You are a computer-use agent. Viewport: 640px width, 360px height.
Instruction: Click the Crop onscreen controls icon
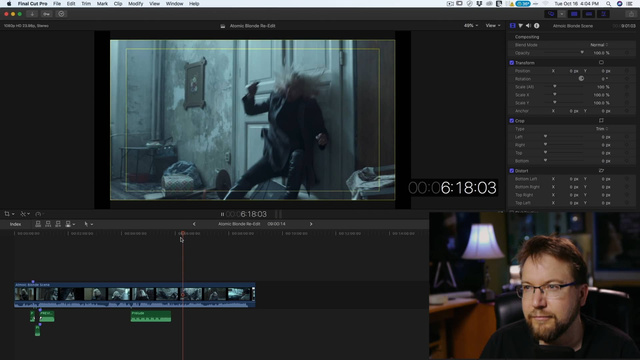click(x=601, y=120)
